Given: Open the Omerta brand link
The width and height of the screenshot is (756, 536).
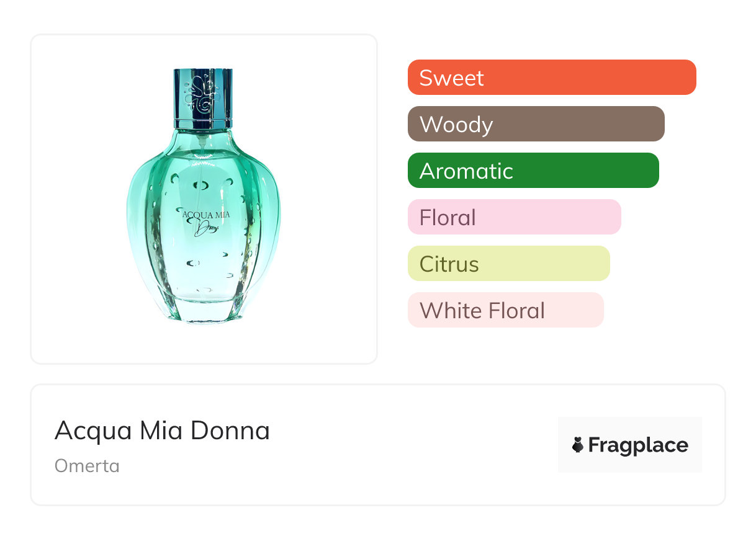Looking at the screenshot, I should pyautogui.click(x=87, y=465).
